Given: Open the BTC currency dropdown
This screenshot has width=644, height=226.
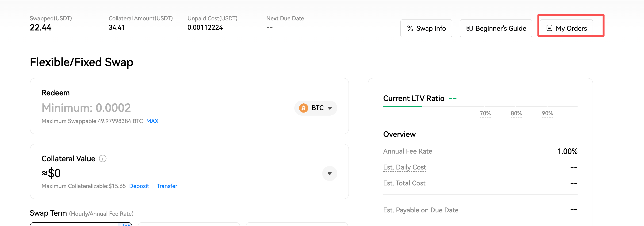Looking at the screenshot, I should coord(315,108).
